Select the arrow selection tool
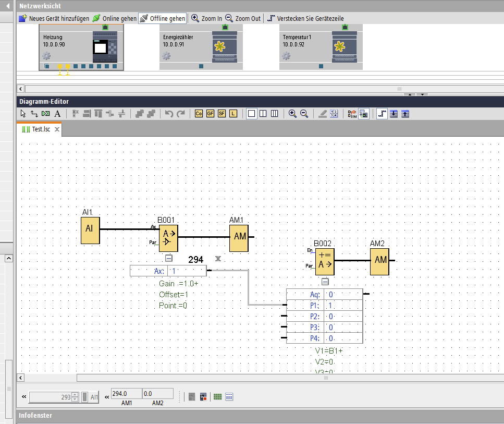Screen dimensions: 504x424 (23, 114)
